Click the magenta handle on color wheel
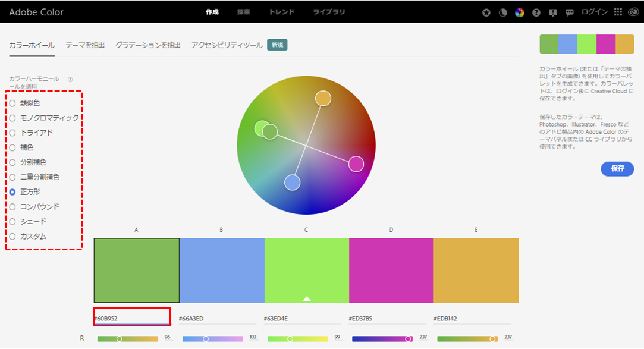 356,164
